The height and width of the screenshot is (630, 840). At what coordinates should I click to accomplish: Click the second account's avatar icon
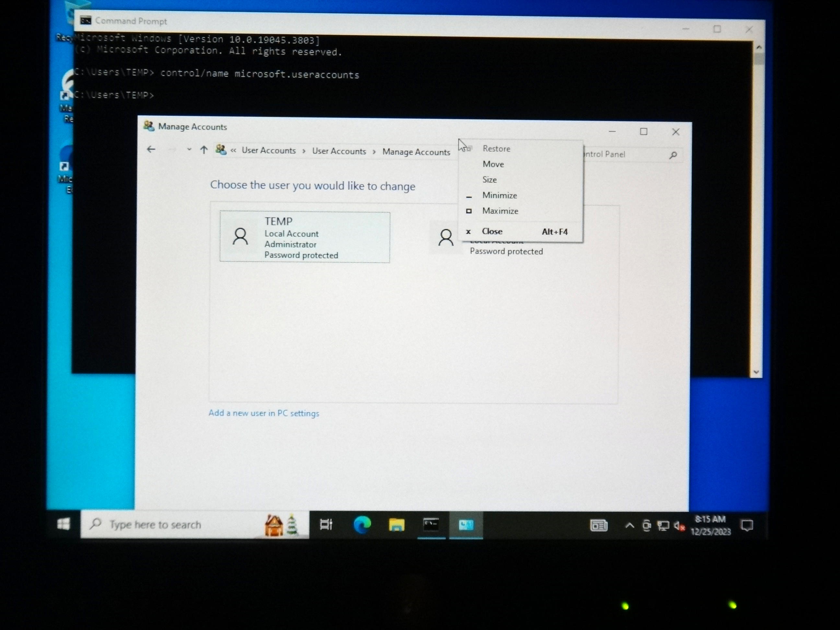tap(446, 238)
